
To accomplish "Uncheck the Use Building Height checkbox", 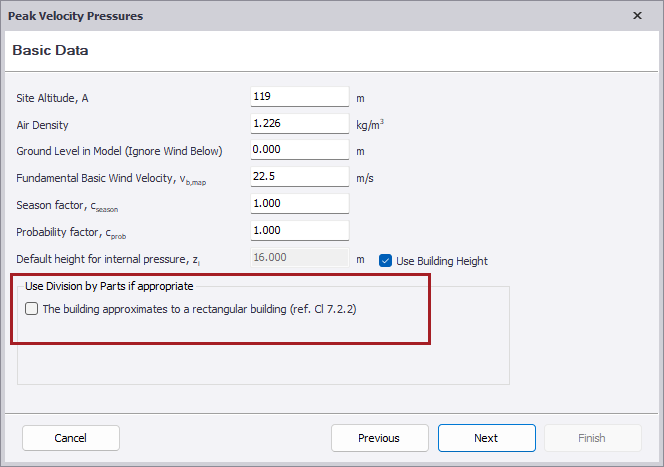I will coord(386,261).
